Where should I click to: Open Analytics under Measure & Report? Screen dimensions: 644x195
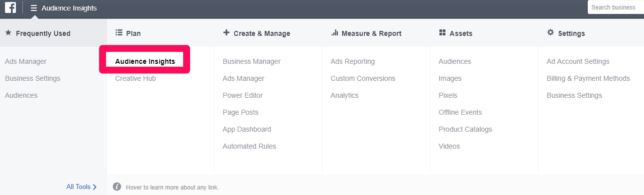[x=344, y=95]
